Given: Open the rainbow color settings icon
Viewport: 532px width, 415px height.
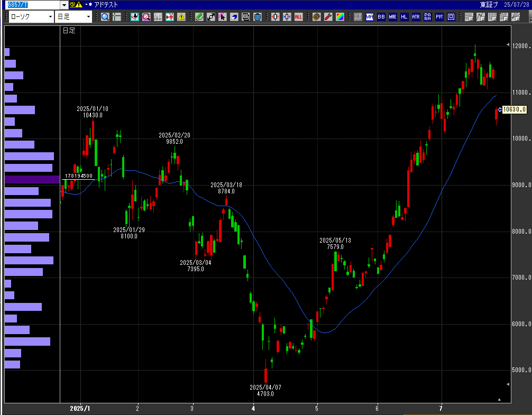Looking at the screenshot, I should click(340, 16).
